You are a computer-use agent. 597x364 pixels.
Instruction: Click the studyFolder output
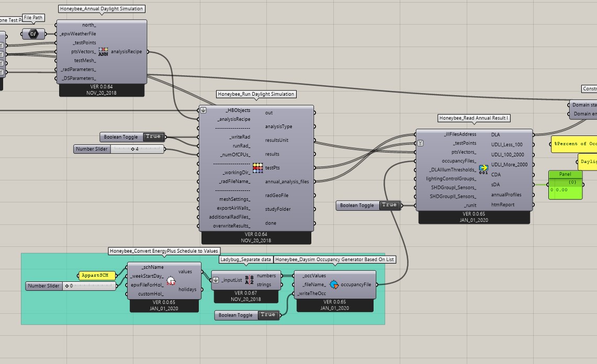278,209
